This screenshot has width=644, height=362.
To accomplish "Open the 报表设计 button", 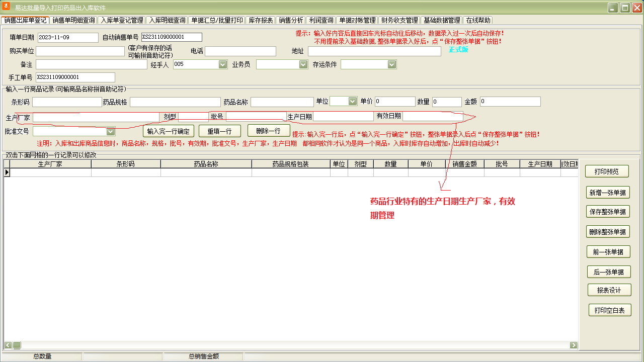I will coord(609,290).
